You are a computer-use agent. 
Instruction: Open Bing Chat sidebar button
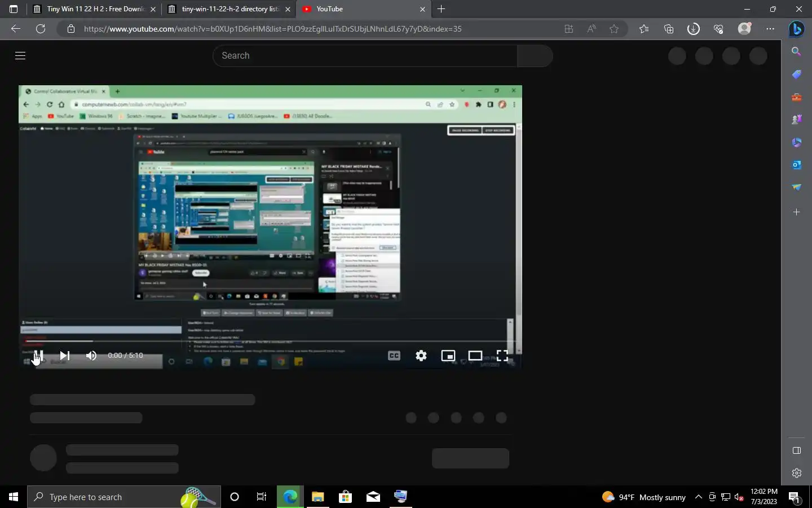(796, 29)
